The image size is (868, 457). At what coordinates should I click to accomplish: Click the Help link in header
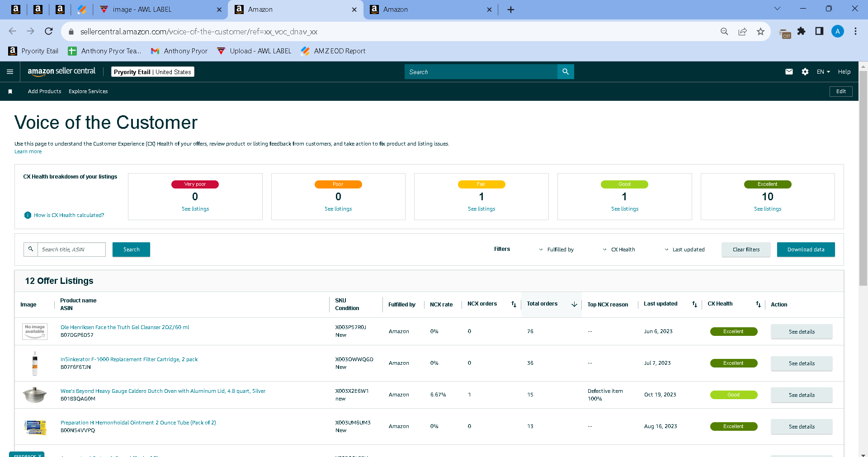(x=844, y=72)
